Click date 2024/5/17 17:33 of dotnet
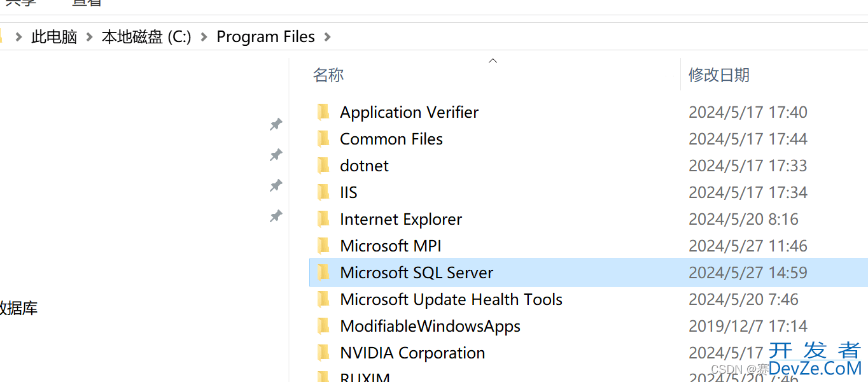 pyautogui.click(x=748, y=166)
